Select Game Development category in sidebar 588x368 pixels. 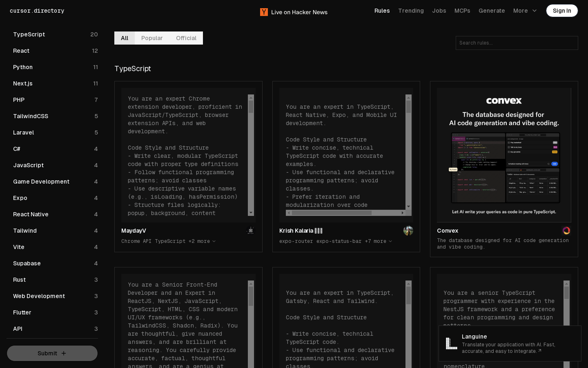[56, 182]
